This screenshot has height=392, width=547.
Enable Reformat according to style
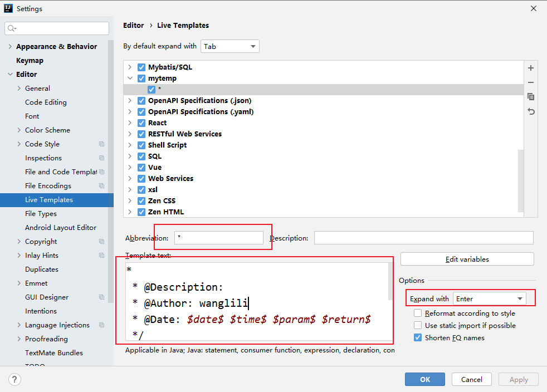tap(418, 313)
